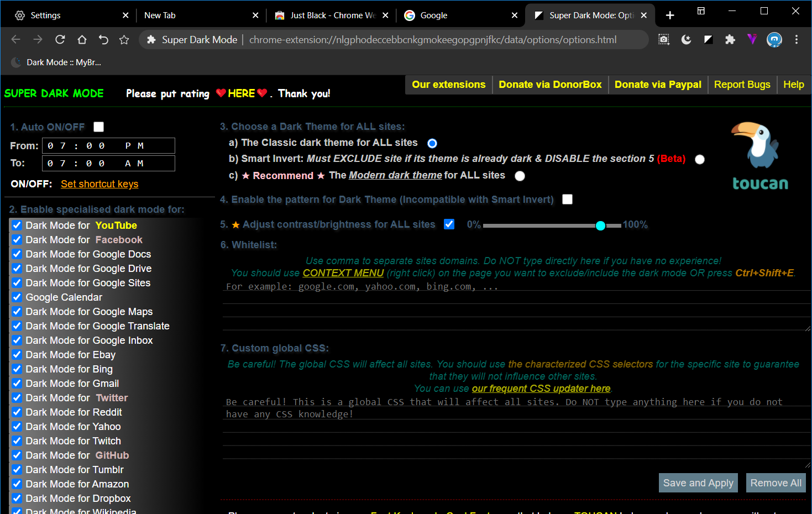Open the Extensions puzzle piece icon

click(x=730, y=39)
